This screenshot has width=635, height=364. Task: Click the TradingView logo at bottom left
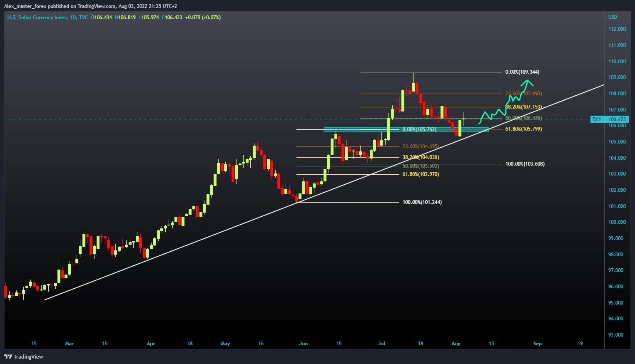click(x=24, y=357)
